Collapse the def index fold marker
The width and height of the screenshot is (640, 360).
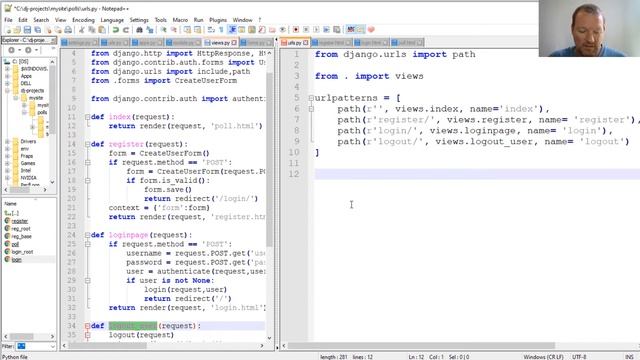[x=87, y=117]
